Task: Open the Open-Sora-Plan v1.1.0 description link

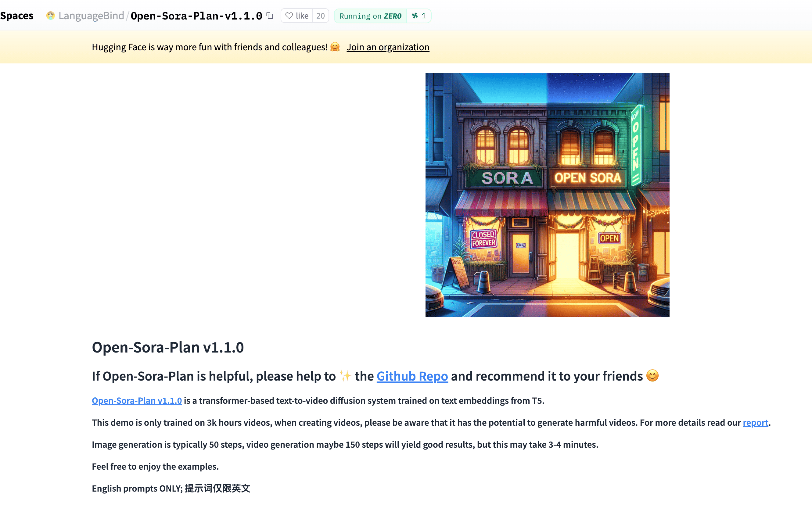Action: point(137,400)
